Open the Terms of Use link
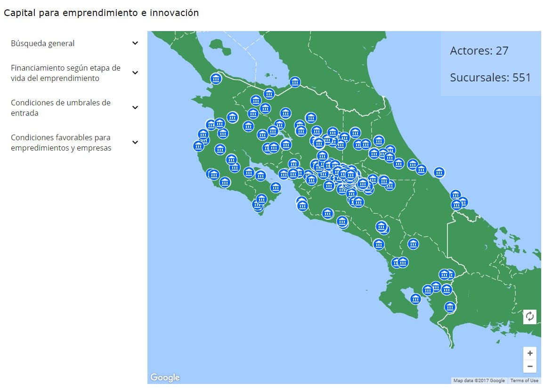544x392 pixels. 524,380
